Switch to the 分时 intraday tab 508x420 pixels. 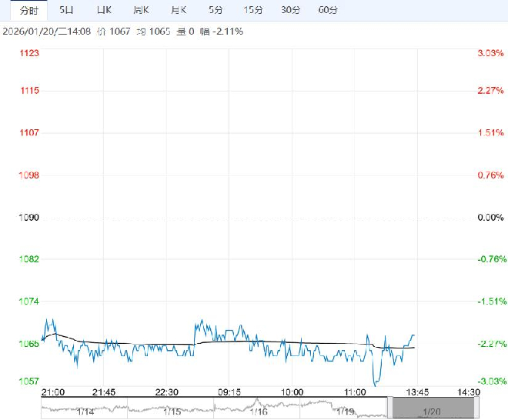point(28,10)
